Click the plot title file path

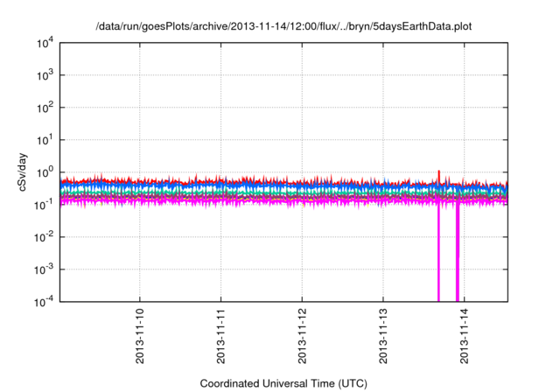[x=283, y=26]
